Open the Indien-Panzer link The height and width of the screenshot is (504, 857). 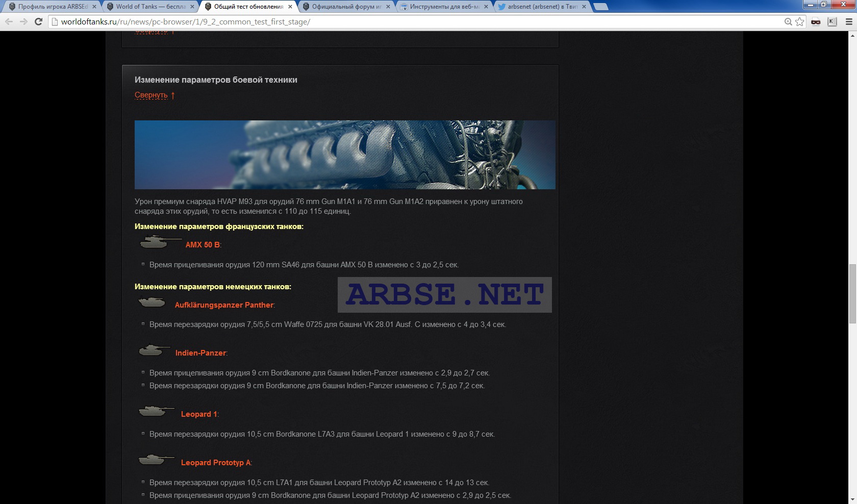[200, 353]
